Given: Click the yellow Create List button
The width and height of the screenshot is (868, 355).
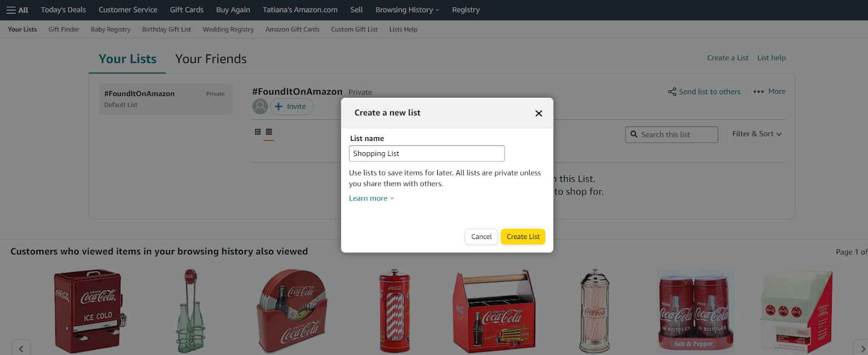Looking at the screenshot, I should pyautogui.click(x=522, y=236).
